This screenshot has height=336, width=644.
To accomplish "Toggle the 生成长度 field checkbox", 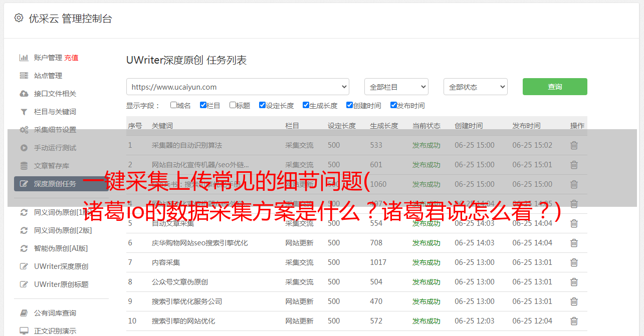I will [x=306, y=105].
